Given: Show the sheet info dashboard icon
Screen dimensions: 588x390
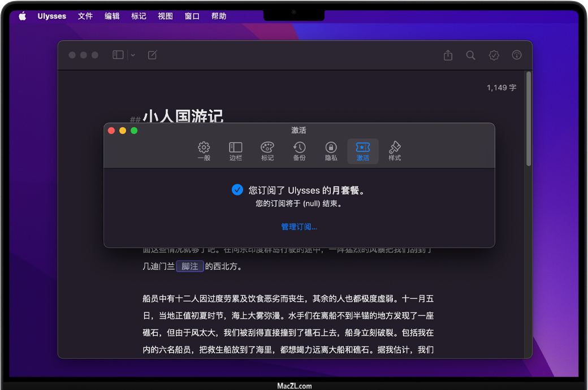Looking at the screenshot, I should click(517, 55).
